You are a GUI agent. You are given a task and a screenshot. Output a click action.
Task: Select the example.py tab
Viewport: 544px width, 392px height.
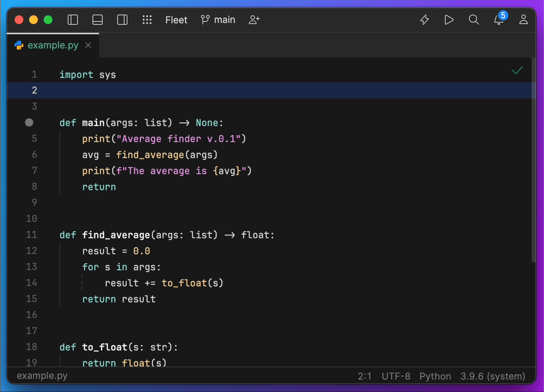[53, 45]
